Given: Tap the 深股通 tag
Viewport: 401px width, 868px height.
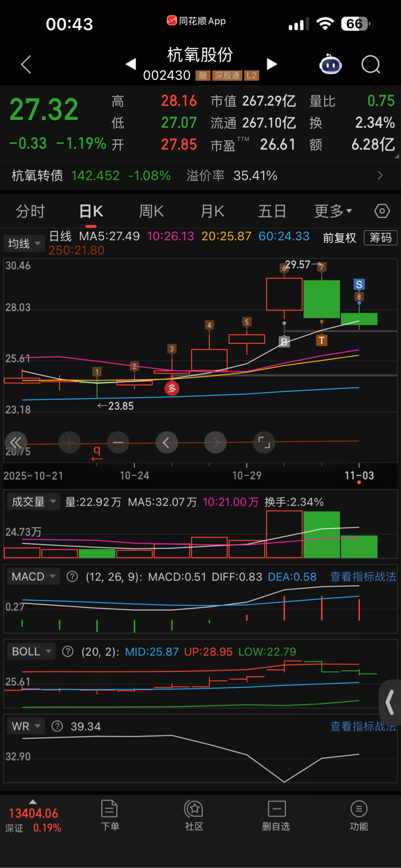Looking at the screenshot, I should 227,75.
